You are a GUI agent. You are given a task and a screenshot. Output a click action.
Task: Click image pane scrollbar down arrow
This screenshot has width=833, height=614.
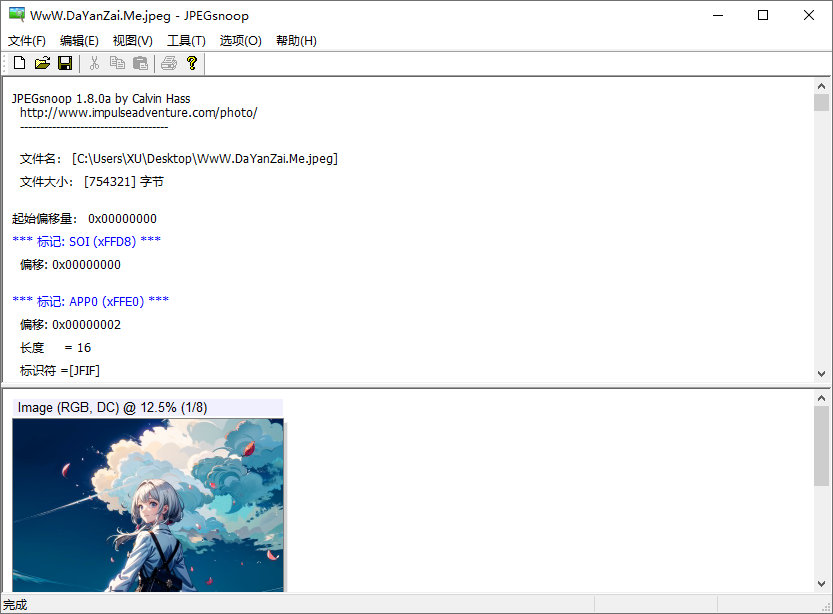821,584
